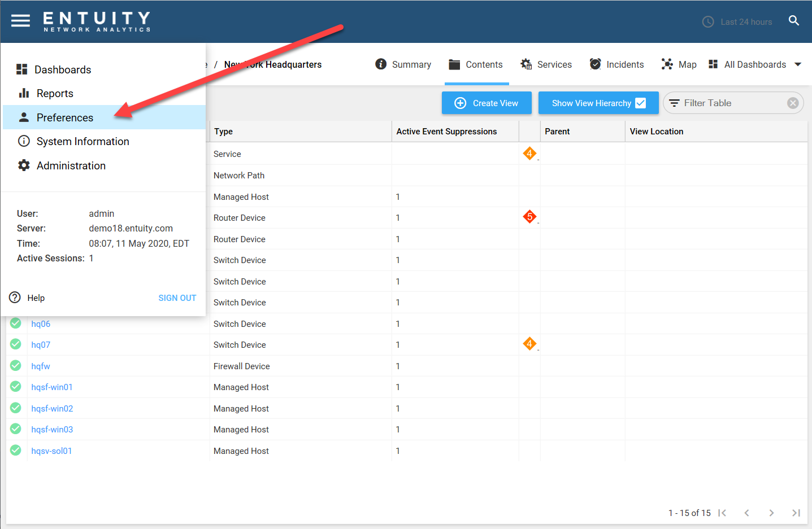Screen dimensions: 812x529
Task: Go to first page of table
Action: click(x=722, y=513)
